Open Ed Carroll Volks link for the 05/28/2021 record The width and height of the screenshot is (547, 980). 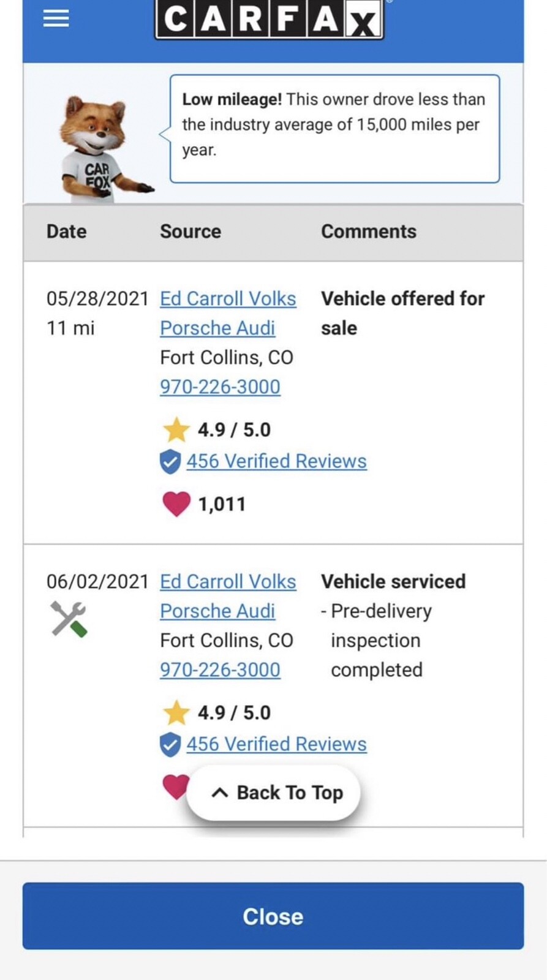(228, 299)
